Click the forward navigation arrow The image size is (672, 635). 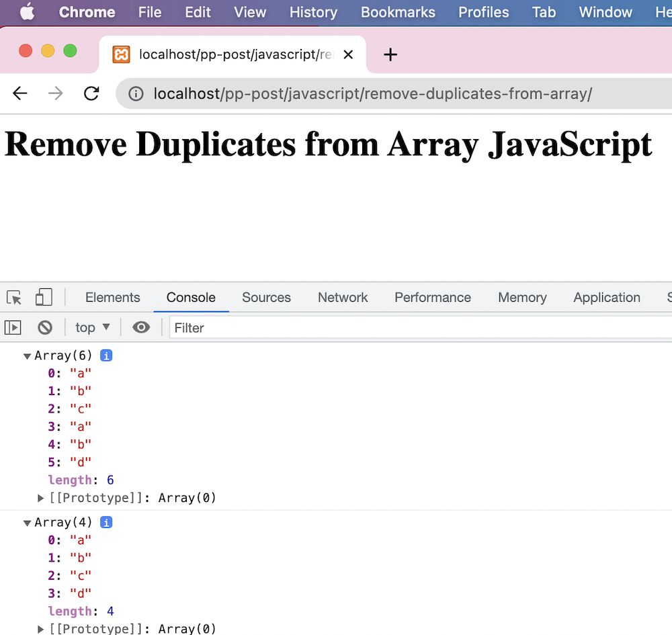55,93
